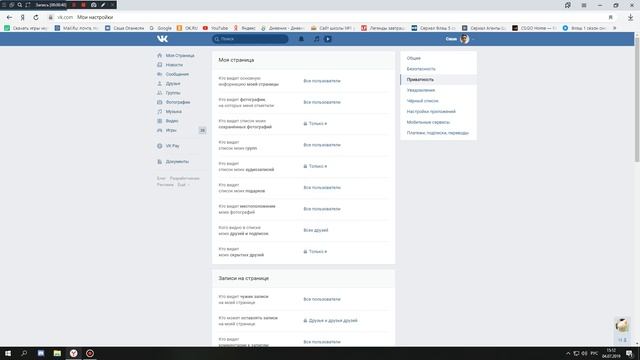Open the red recorder app in taskbar
The height and width of the screenshot is (360, 640).
tap(90, 353)
